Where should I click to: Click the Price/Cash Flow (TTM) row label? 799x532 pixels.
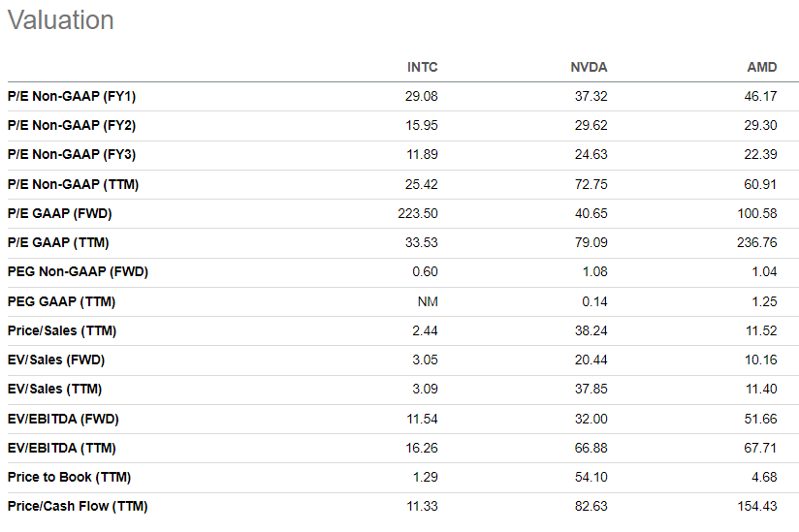click(x=78, y=506)
